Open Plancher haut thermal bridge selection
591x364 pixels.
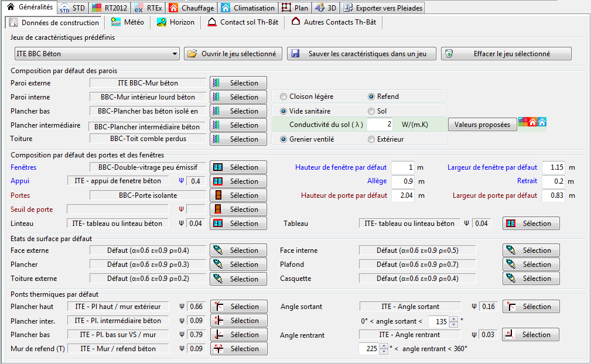pos(238,307)
